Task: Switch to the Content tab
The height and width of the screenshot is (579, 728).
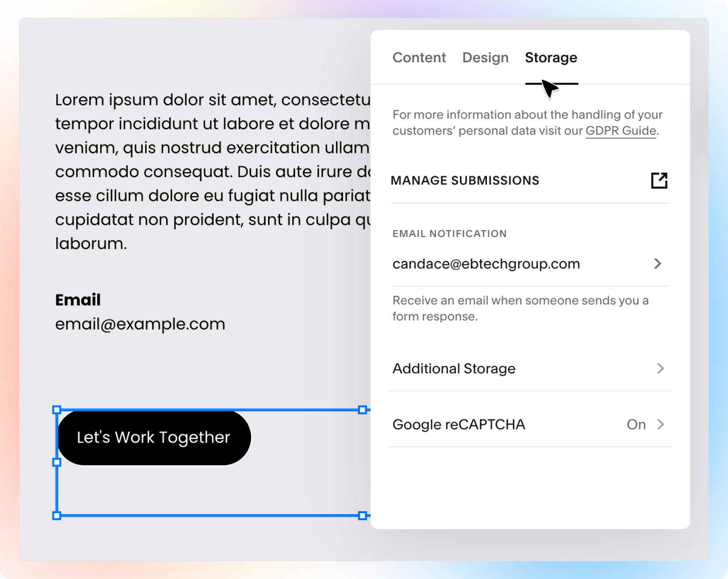Action: [419, 58]
